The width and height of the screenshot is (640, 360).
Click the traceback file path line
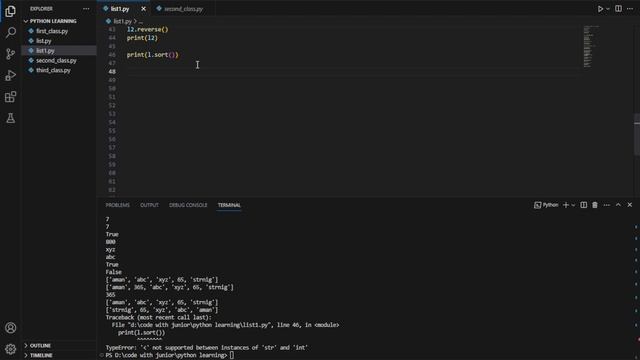[x=225, y=325]
